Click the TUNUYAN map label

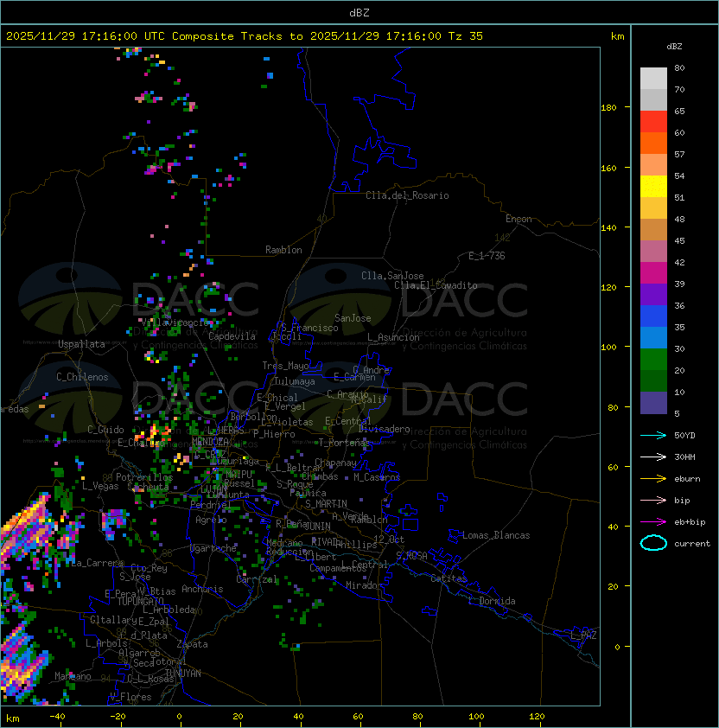(x=183, y=674)
